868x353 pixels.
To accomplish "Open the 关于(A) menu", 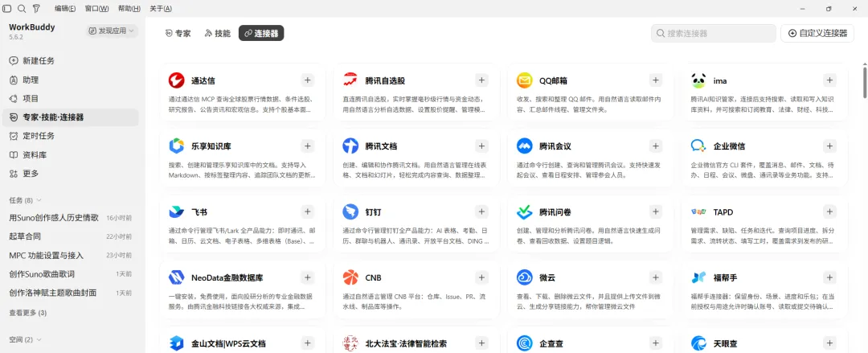I will [161, 8].
